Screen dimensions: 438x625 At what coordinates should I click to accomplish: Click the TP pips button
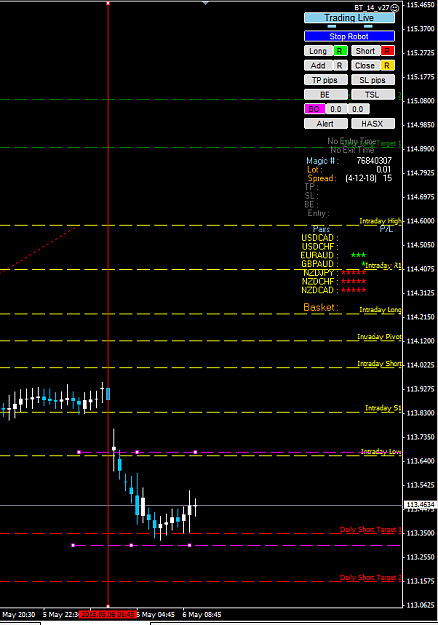pyautogui.click(x=326, y=80)
